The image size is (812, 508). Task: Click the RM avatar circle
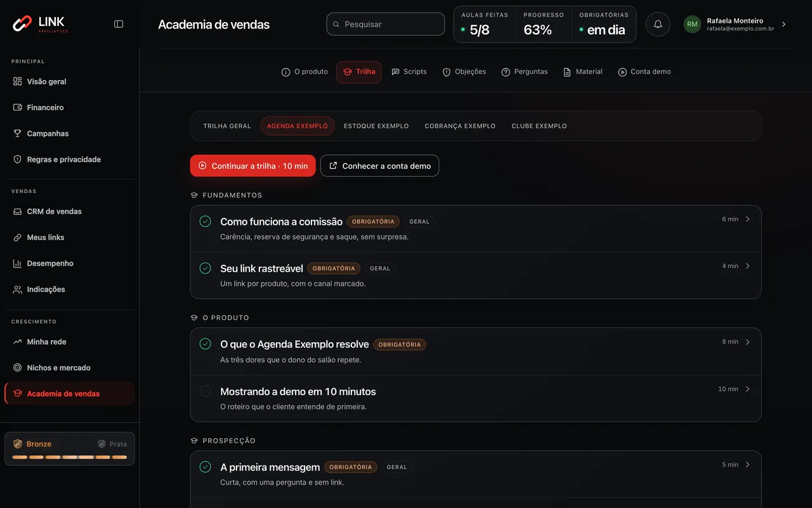pos(692,24)
